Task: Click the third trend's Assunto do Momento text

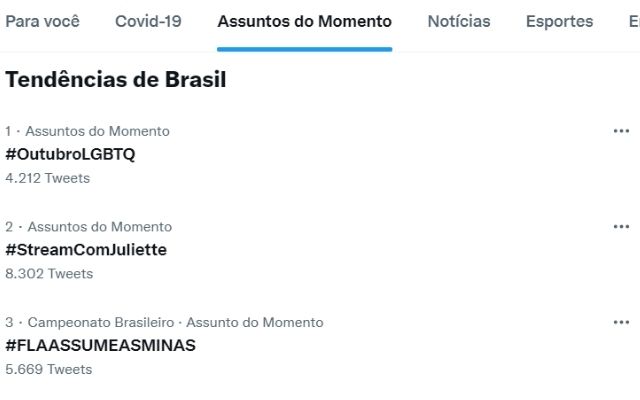Action: (x=255, y=322)
